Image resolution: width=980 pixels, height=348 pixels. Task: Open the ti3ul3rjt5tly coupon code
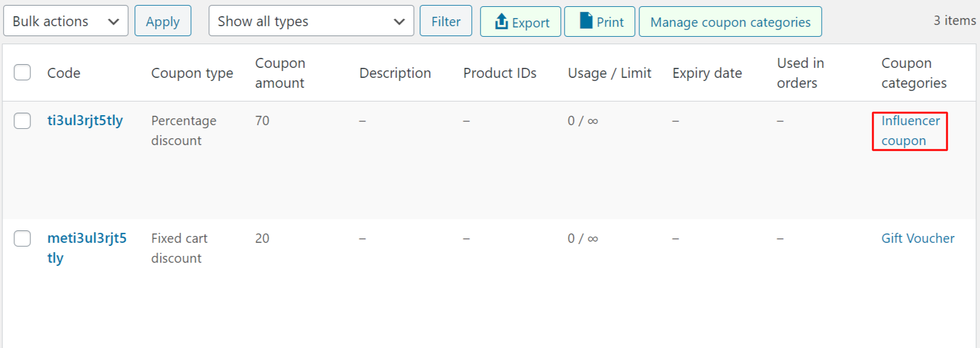[x=85, y=120]
